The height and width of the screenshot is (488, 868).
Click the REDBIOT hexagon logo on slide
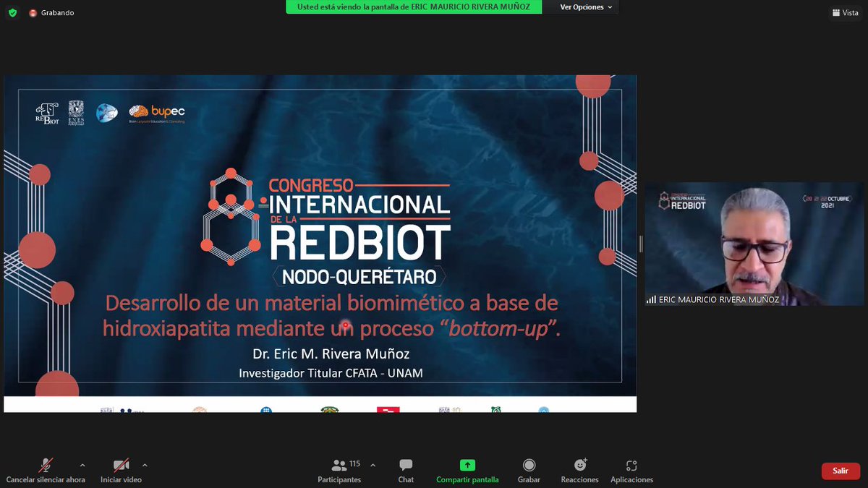click(x=231, y=218)
